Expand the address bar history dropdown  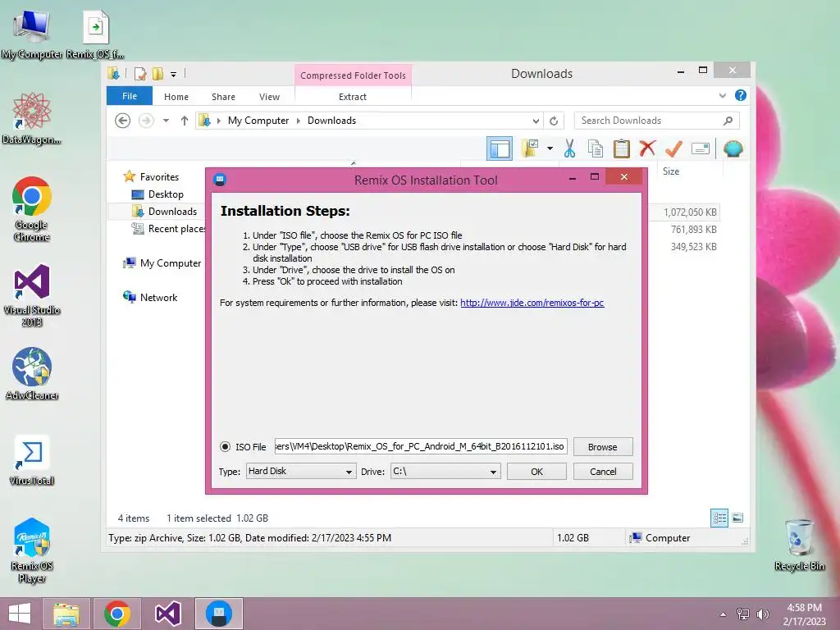[536, 121]
